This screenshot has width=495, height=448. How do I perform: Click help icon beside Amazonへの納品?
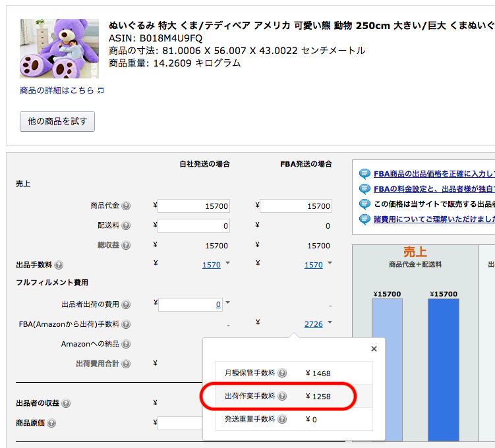click(x=126, y=344)
